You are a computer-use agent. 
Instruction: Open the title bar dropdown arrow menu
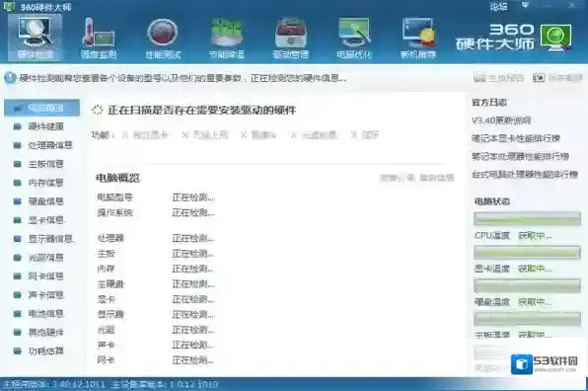click(x=526, y=5)
